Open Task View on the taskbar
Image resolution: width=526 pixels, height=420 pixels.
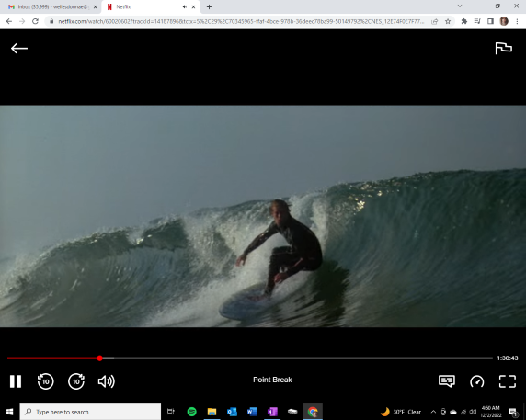171,412
